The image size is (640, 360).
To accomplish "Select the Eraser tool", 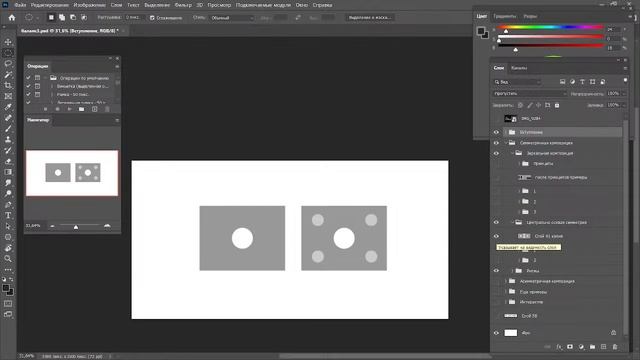I will pyautogui.click(x=8, y=161).
